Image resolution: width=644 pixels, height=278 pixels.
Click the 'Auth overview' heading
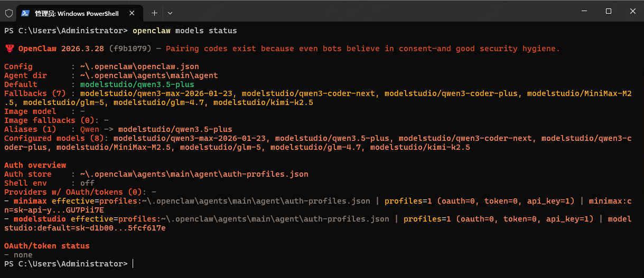click(x=35, y=165)
